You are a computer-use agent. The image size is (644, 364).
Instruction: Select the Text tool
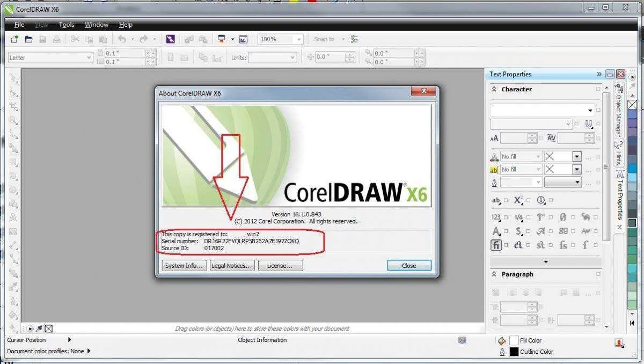[x=14, y=218]
